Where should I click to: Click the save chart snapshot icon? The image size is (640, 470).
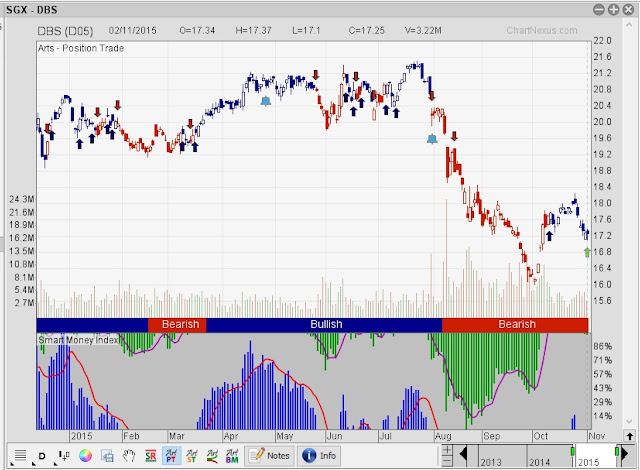tap(107, 455)
